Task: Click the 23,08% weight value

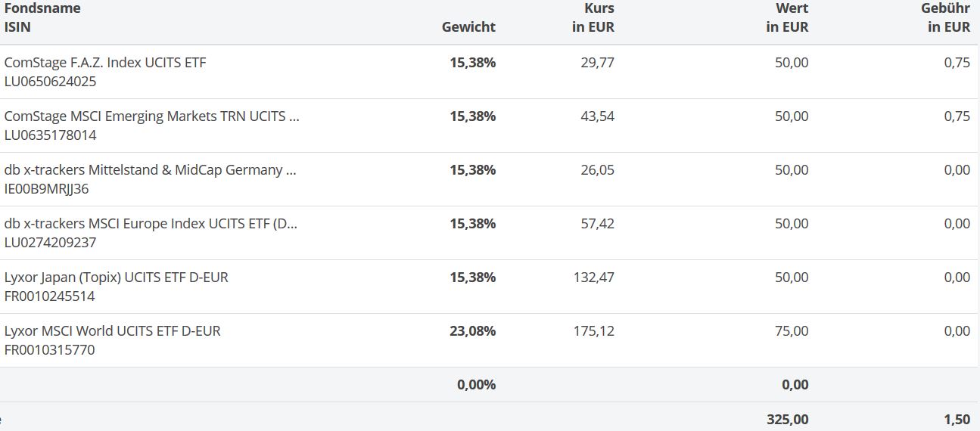Action: coord(473,331)
